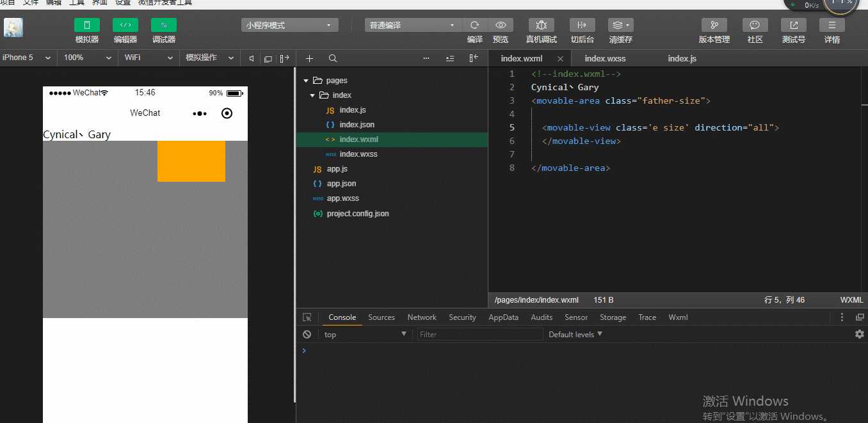This screenshot has width=868, height=423.
Task: Open index.wxss in the file tree
Action: tap(358, 154)
